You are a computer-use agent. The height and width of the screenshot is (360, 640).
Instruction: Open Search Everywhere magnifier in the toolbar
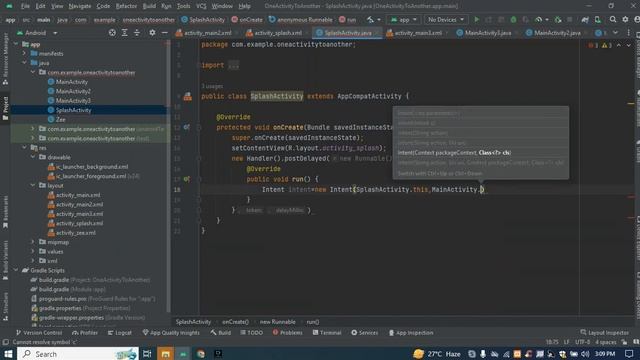click(613, 19)
